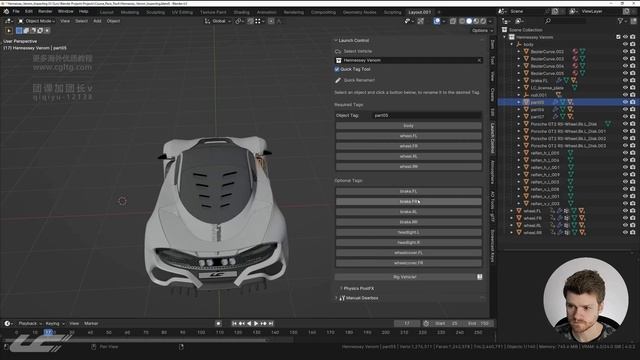The height and width of the screenshot is (360, 640).
Task: Click the wheel.RR tag button
Action: (x=408, y=167)
